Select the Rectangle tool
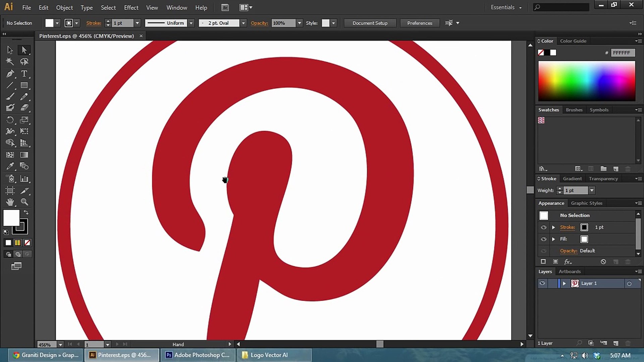The height and width of the screenshot is (362, 644). tap(24, 85)
